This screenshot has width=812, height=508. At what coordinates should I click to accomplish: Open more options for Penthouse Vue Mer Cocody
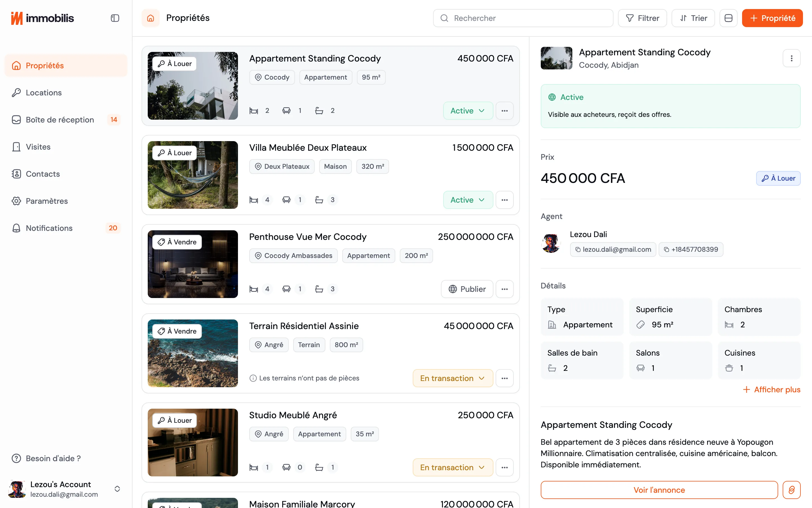click(x=504, y=289)
